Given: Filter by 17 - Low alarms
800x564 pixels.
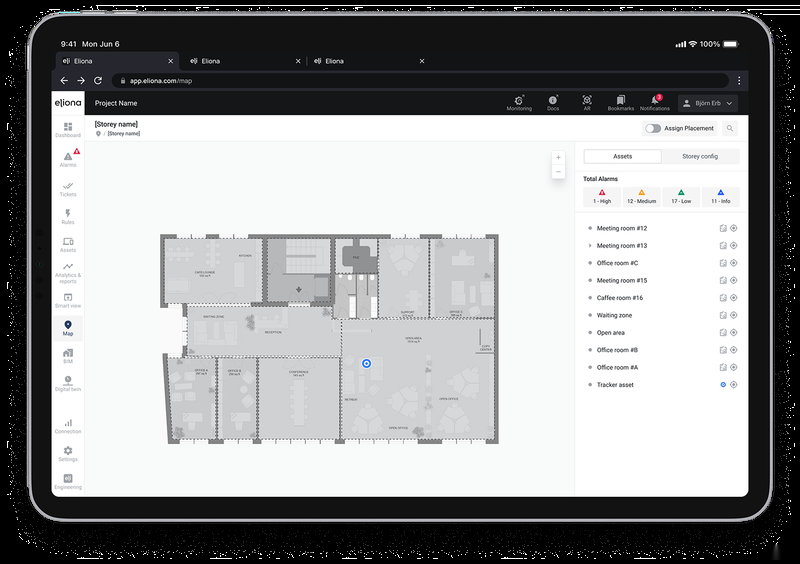Looking at the screenshot, I should point(681,197).
